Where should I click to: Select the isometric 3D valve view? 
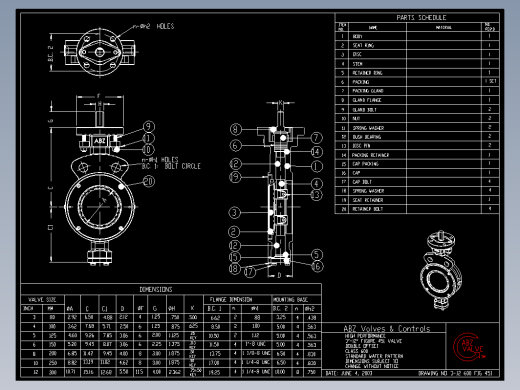[x=441, y=270]
